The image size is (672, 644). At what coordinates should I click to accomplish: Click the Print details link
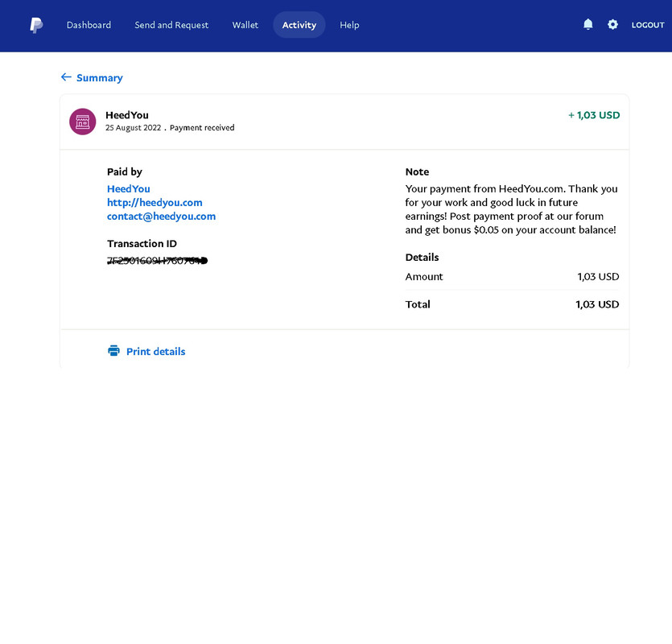[155, 352]
